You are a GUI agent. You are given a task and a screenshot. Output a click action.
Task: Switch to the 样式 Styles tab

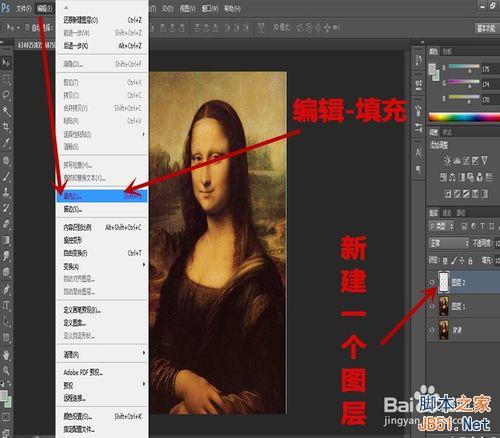[x=447, y=132]
